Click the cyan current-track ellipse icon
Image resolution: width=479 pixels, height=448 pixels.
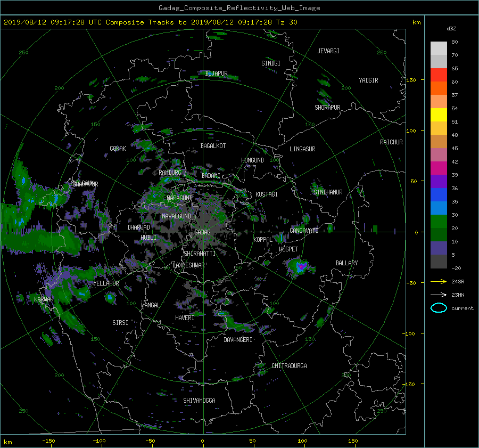tap(439, 308)
